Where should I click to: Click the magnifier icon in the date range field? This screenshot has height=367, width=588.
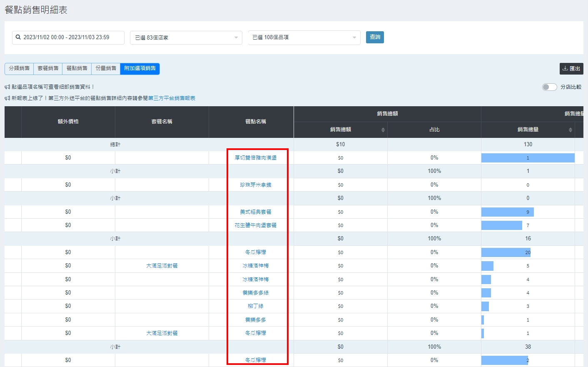[x=18, y=37]
